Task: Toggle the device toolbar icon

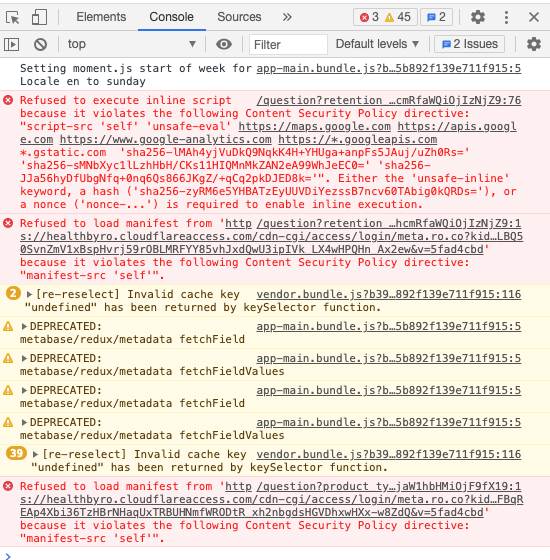Action: [39, 17]
